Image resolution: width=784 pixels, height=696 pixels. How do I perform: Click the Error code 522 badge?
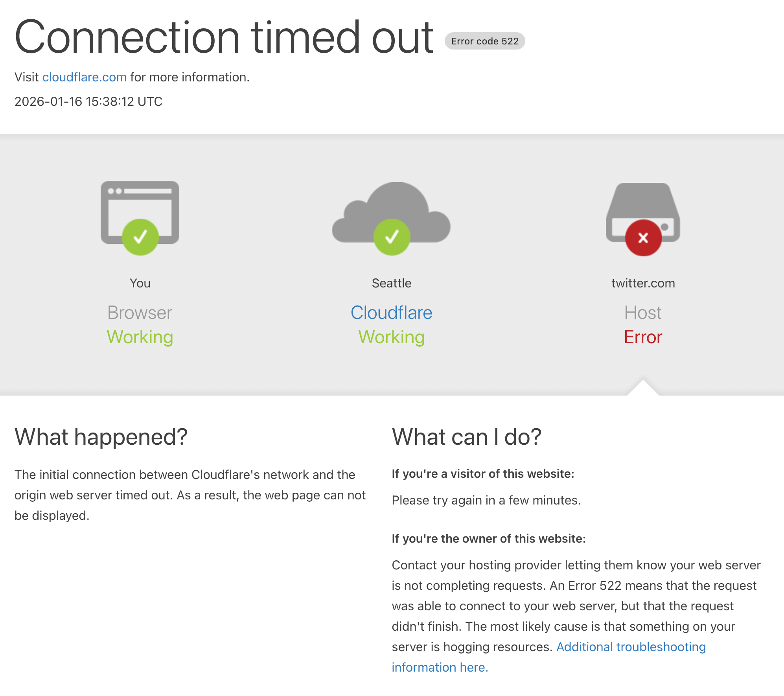click(x=484, y=41)
